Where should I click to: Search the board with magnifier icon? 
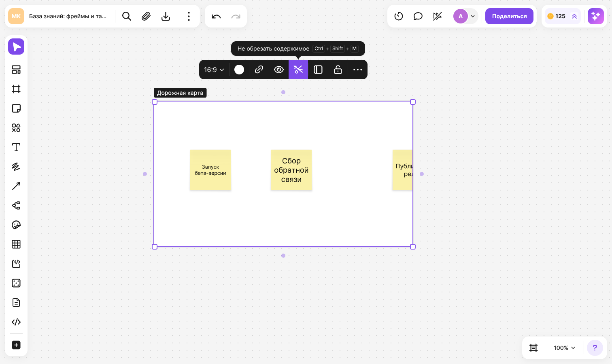point(127,16)
